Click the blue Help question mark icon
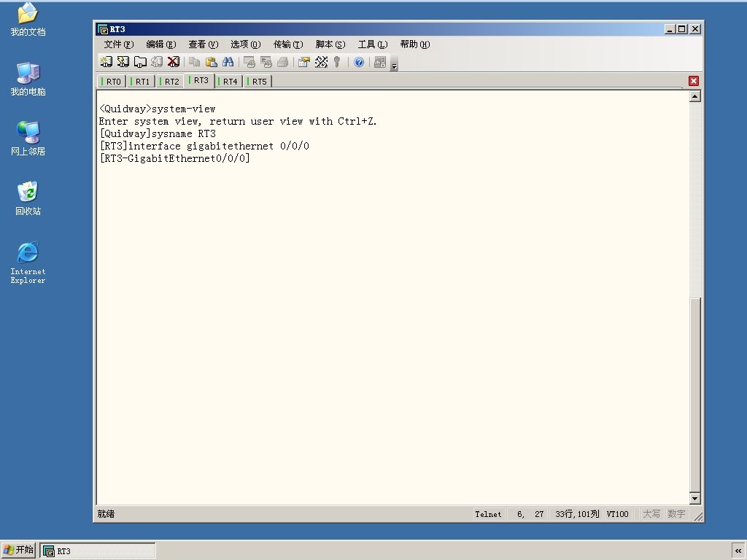747x560 pixels. click(x=359, y=62)
